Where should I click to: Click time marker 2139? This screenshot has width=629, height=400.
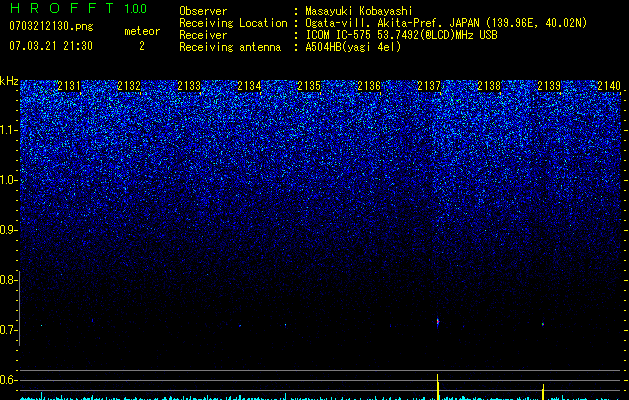[x=549, y=86]
